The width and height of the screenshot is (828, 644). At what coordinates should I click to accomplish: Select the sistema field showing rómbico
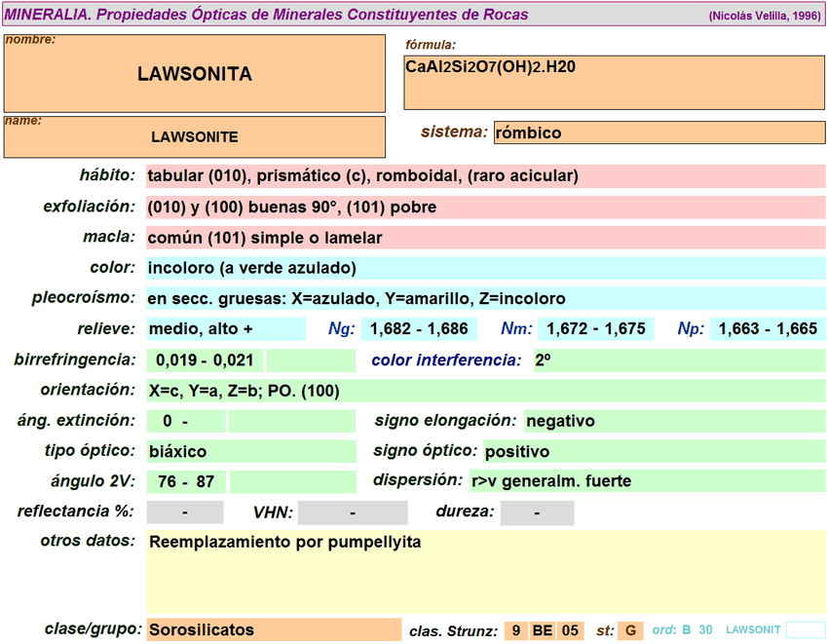659,133
